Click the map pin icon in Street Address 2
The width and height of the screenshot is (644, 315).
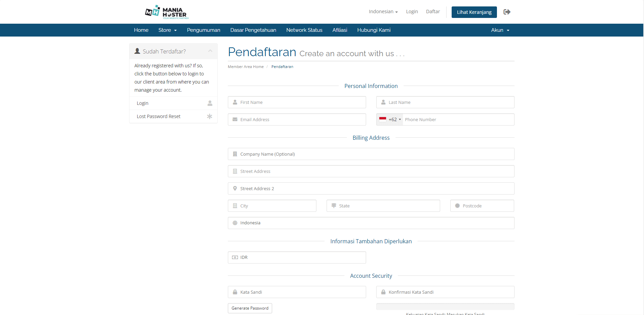235,188
